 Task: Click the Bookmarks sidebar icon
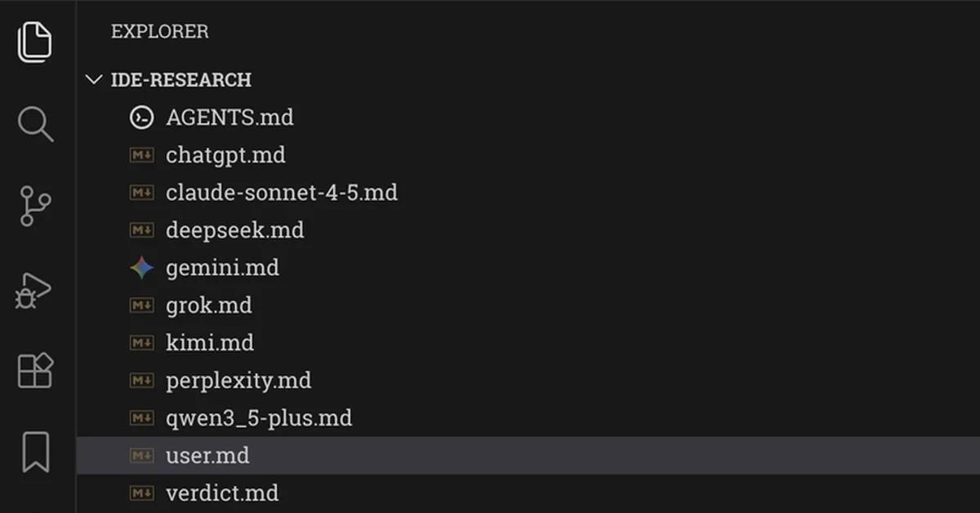34,451
